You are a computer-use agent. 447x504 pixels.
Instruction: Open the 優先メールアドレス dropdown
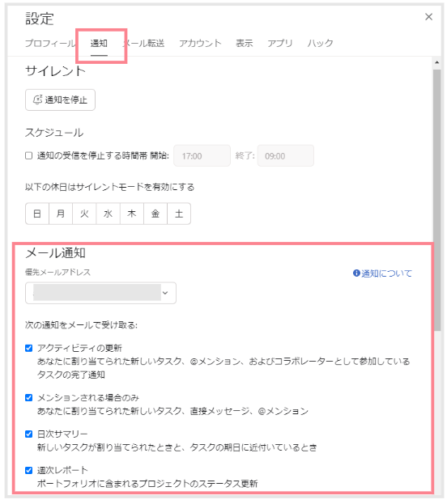[x=100, y=293]
